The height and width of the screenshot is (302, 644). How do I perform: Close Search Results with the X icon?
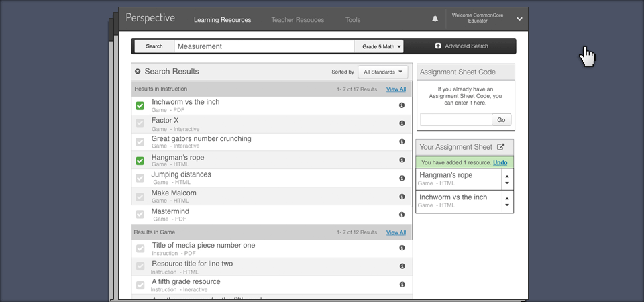coord(138,72)
